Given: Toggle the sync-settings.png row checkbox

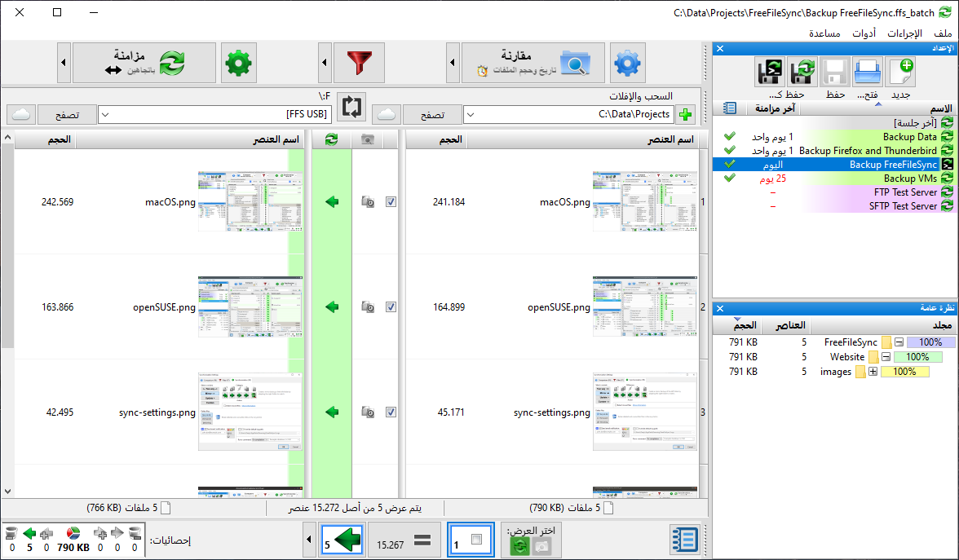Looking at the screenshot, I should click(391, 412).
